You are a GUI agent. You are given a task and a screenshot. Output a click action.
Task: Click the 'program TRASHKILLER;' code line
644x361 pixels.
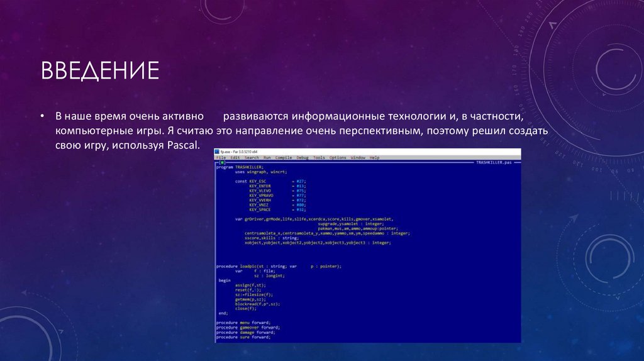coord(239,167)
